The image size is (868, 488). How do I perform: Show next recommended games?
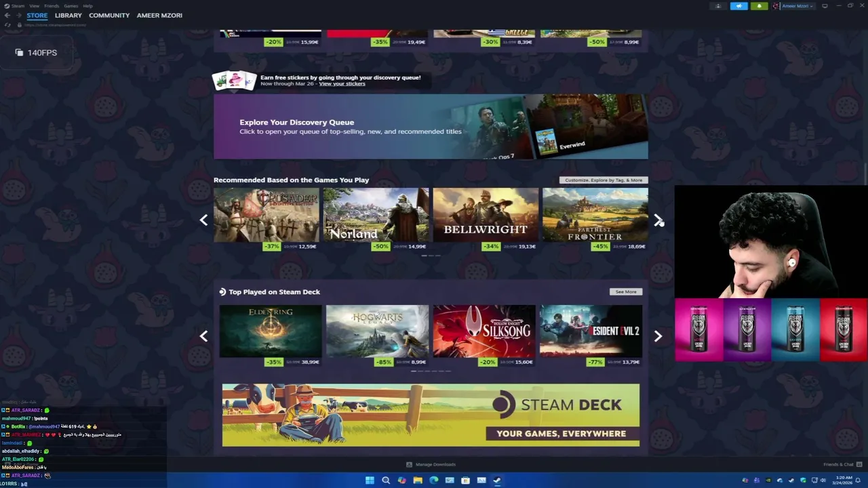click(x=658, y=220)
